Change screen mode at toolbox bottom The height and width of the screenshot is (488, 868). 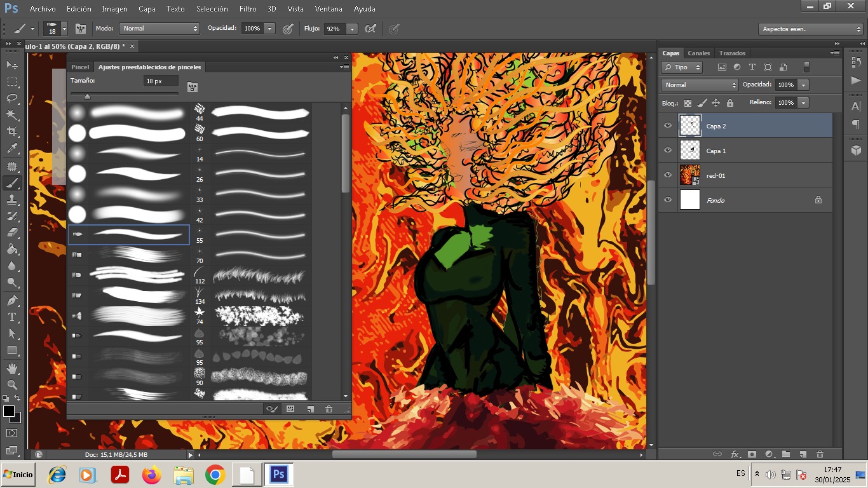12,451
